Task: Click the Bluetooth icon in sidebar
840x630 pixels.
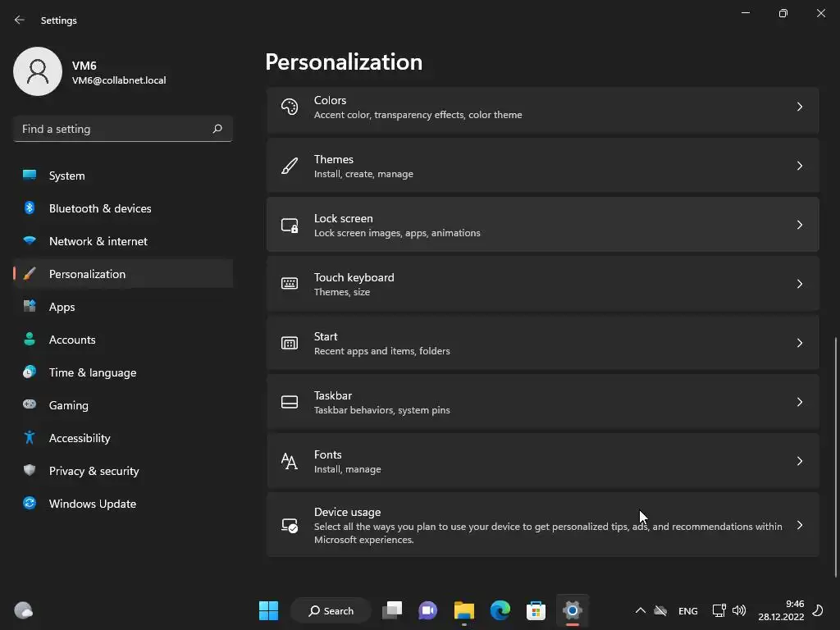Action: [x=30, y=208]
